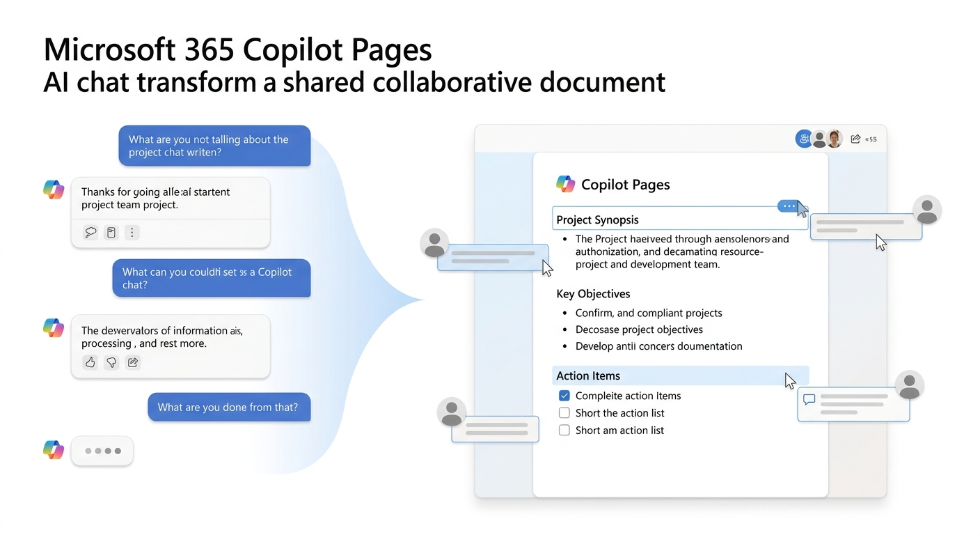This screenshot has height=535, width=980.
Task: Click the page icon under 'Thanks for going' reply
Action: tap(111, 233)
